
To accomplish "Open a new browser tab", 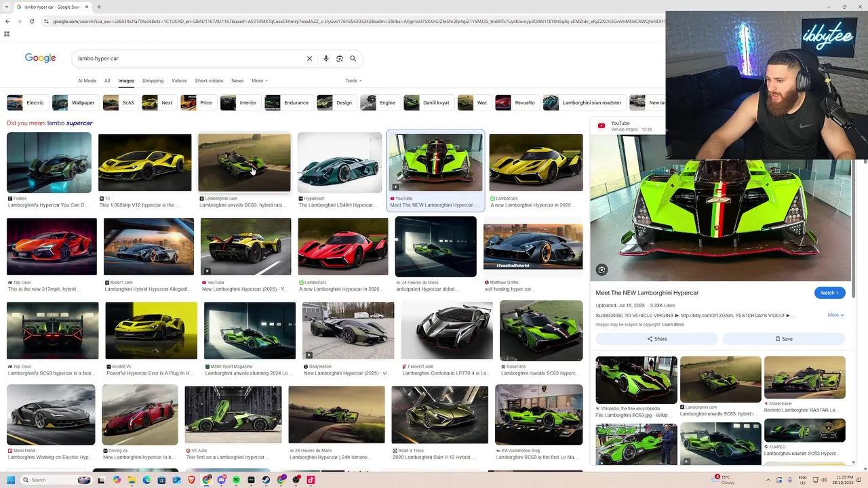I will pyautogui.click(x=98, y=7).
